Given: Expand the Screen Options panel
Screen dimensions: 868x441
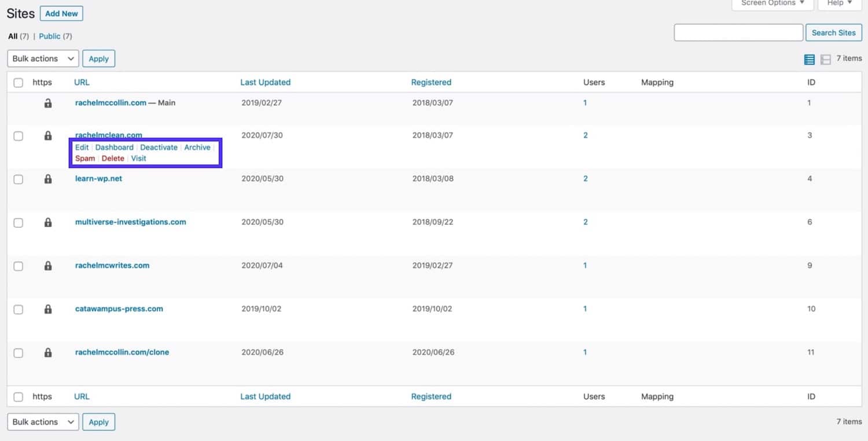Looking at the screenshot, I should tap(772, 3).
